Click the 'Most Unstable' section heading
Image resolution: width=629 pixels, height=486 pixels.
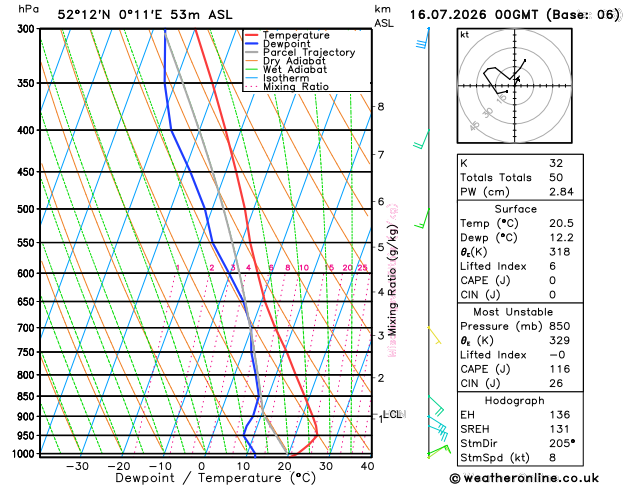[513, 312]
